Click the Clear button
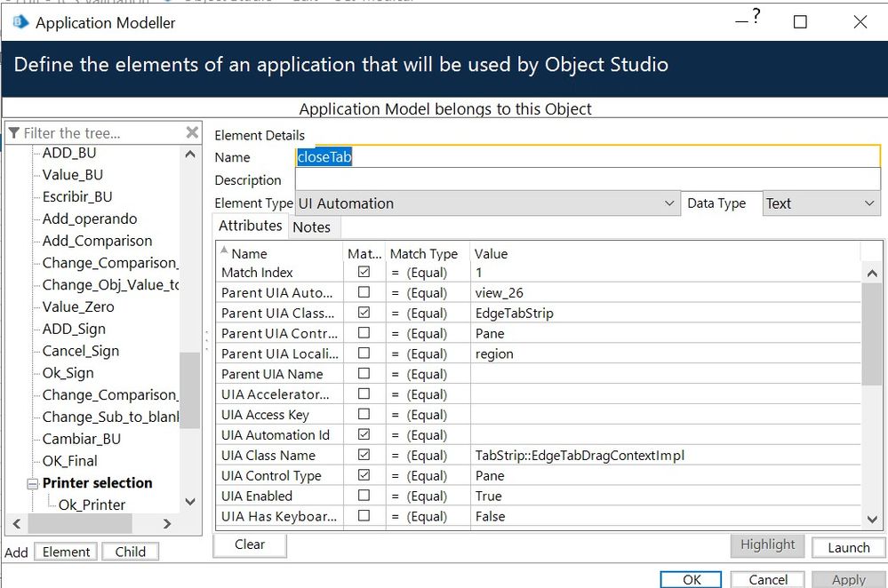The height and width of the screenshot is (588, 888). (250, 544)
